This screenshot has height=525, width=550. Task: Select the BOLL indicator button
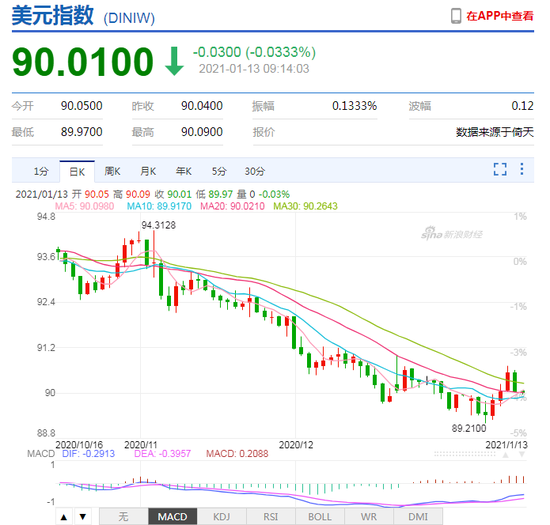pyautogui.click(x=320, y=516)
